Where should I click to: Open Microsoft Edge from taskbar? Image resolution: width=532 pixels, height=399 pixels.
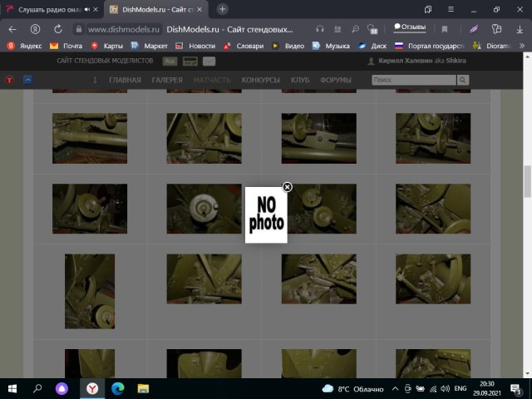click(x=117, y=388)
